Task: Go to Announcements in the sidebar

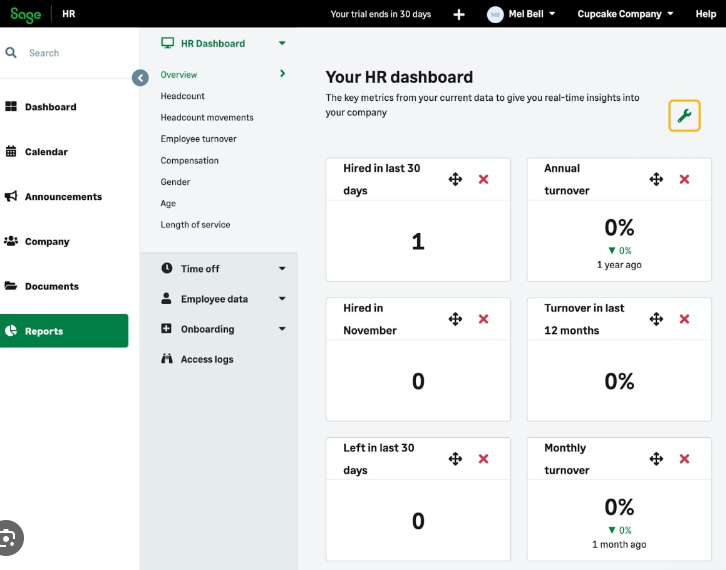Action: point(63,197)
